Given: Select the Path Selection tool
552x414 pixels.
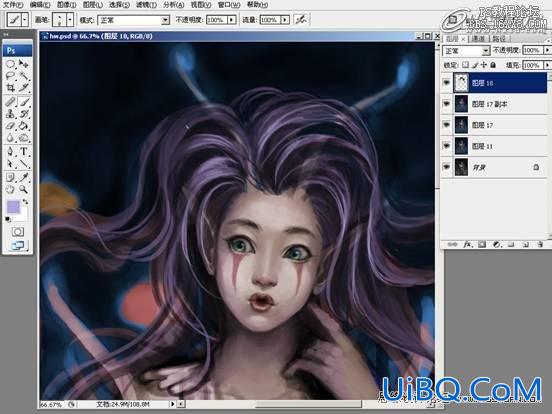Looking at the screenshot, I should tap(11, 163).
